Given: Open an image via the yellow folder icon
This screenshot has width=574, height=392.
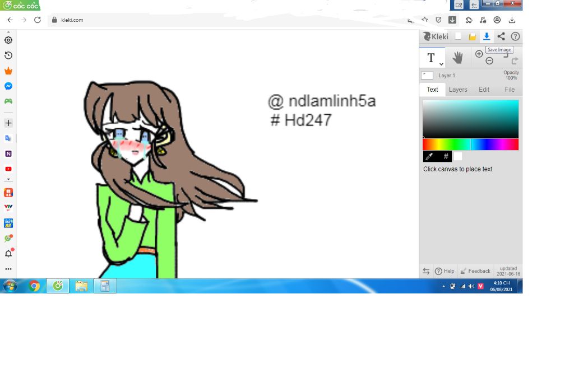Looking at the screenshot, I should point(472,36).
